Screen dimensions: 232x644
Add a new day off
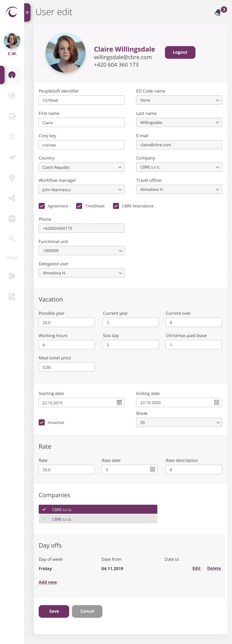[x=48, y=582]
